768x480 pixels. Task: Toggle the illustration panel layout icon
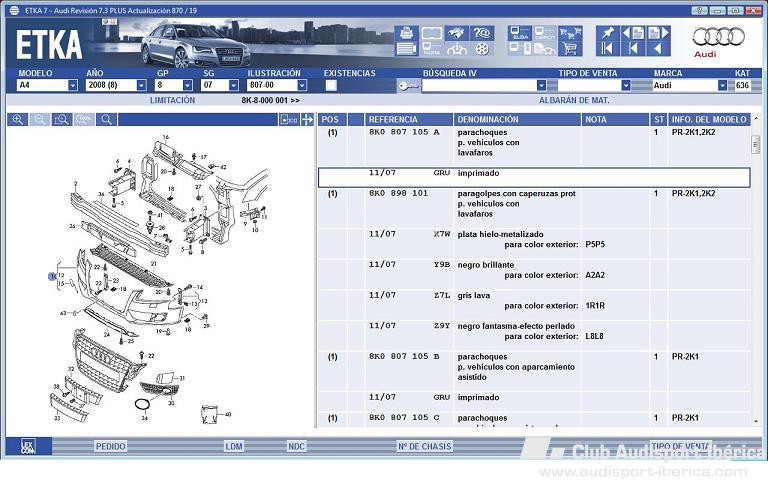pyautogui.click(x=289, y=120)
